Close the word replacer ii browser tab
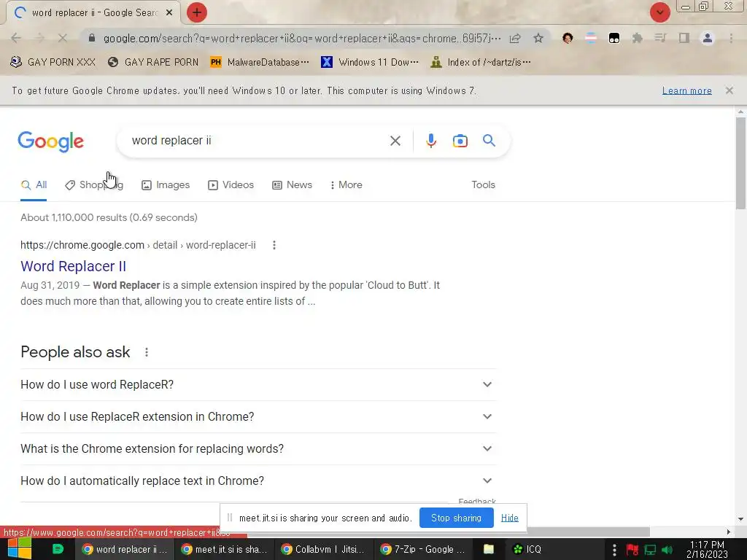Image resolution: width=747 pixels, height=560 pixels. [x=169, y=13]
